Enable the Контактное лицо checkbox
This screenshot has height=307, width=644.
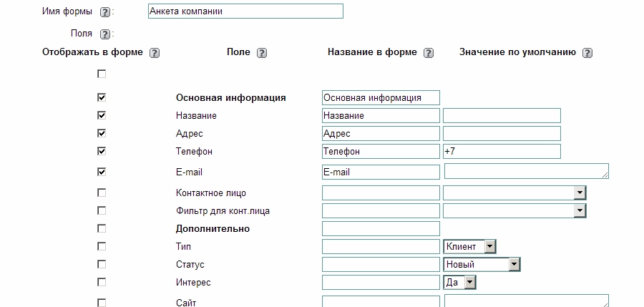tap(102, 193)
